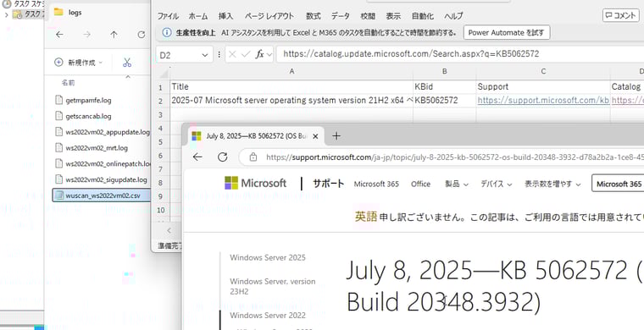
Task: Expand the タスク tree node in Task Scheduler
Action: [x=6, y=14]
